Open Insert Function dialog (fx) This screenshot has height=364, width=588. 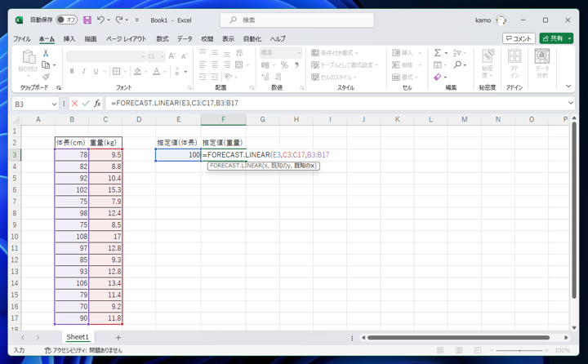97,104
